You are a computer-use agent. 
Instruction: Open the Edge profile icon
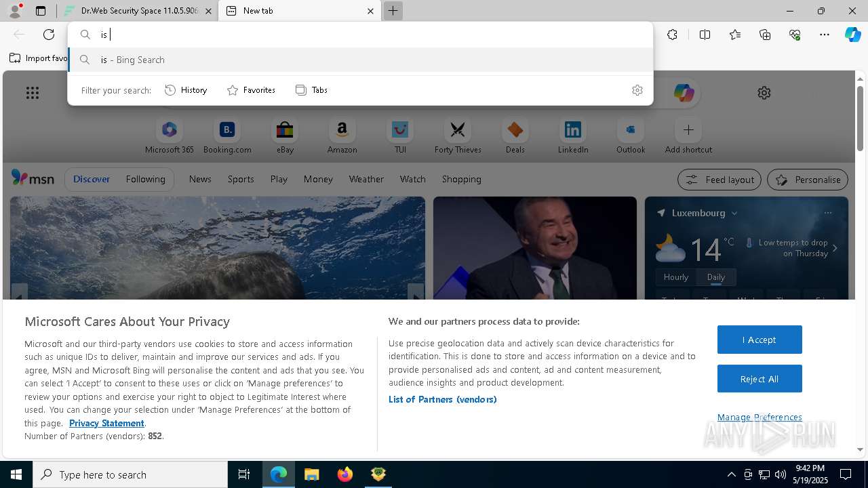click(x=14, y=11)
